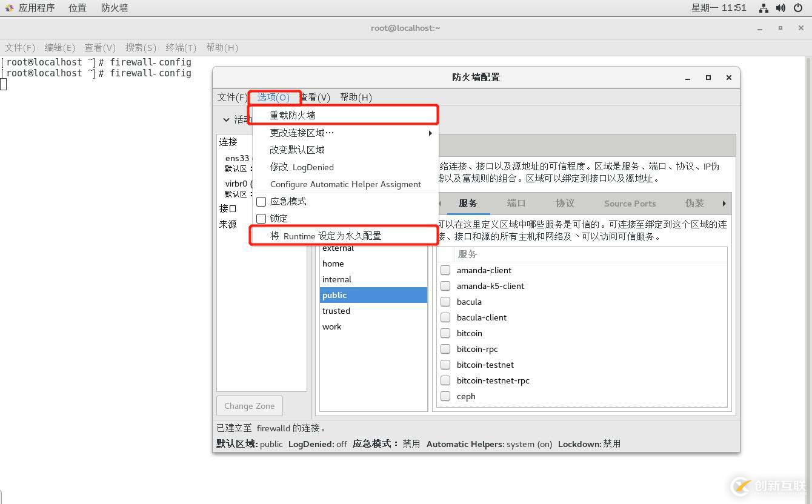Click the 服务 column header
This screenshot has width=812, height=504.
click(590, 254)
